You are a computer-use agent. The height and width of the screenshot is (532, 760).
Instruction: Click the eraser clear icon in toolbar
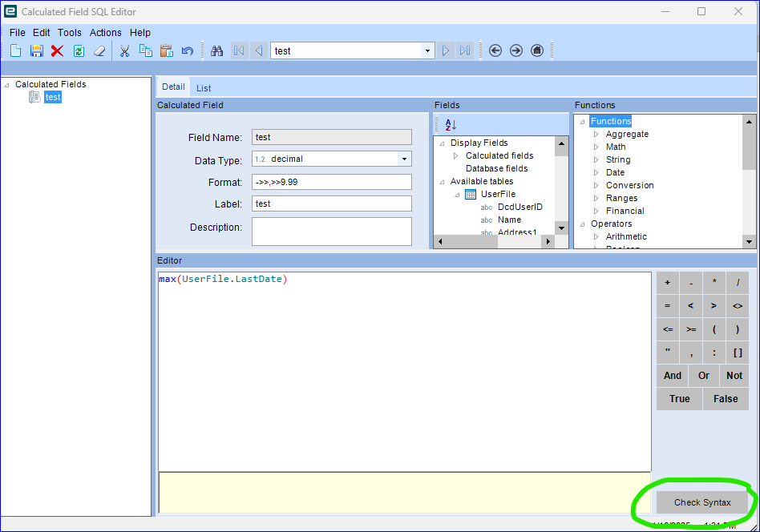99,50
